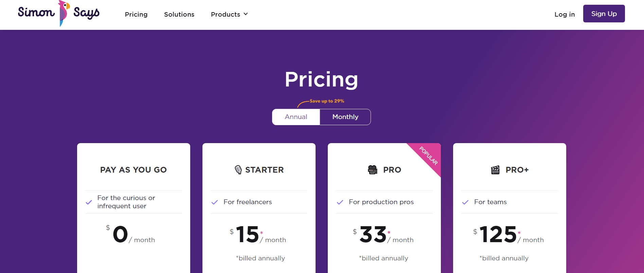
Task: Click the clapperboard icon beside PRO+
Action: [x=495, y=170]
